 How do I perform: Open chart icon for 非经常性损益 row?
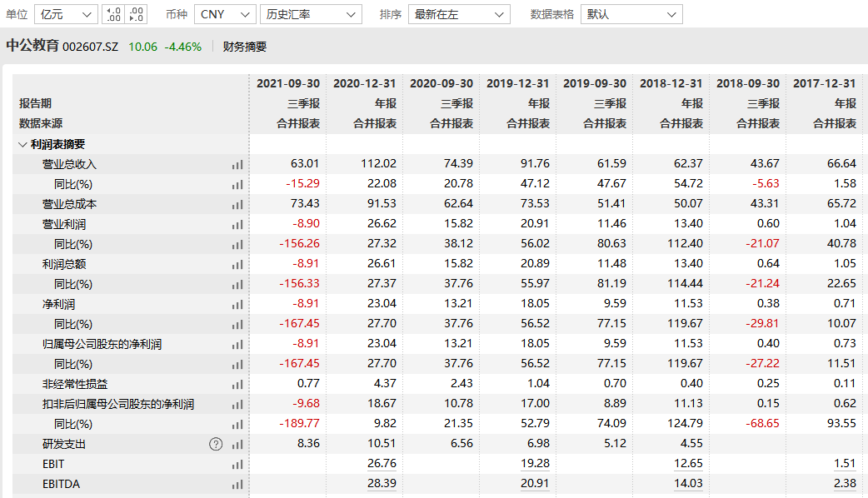point(238,384)
